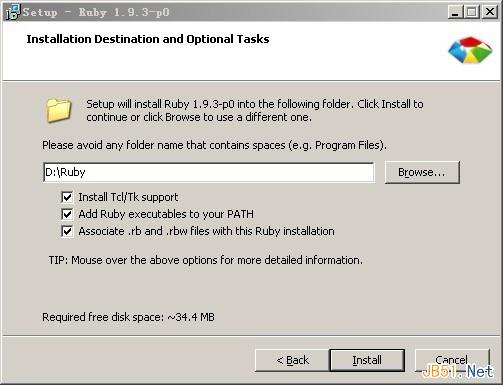Viewport: 503px width, 385px height.
Task: Close the Ruby Setup window
Action: (x=490, y=12)
